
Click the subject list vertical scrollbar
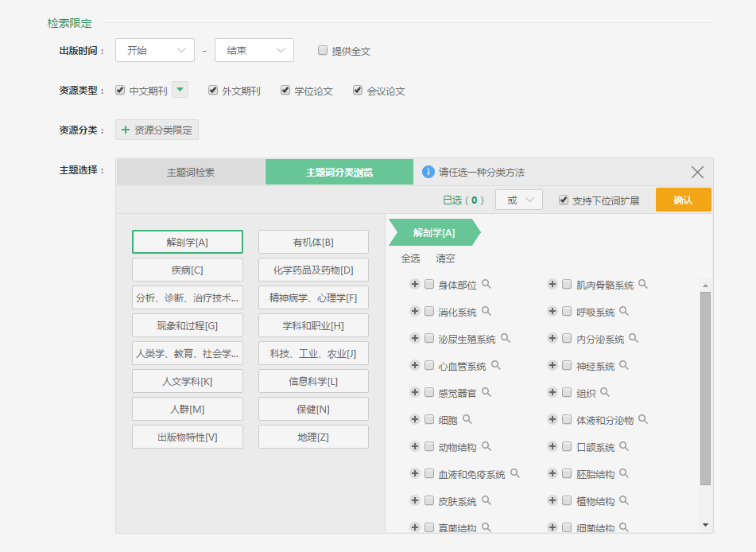(705, 388)
